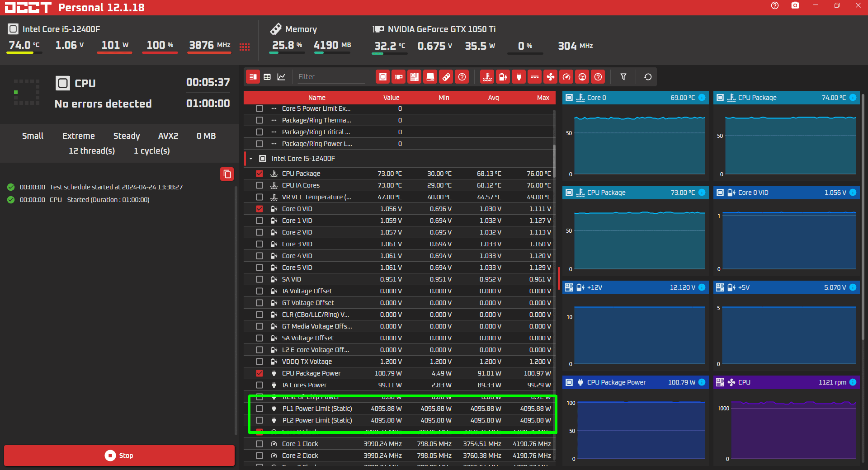The width and height of the screenshot is (868, 470).
Task: Click the graphs panel vertical scrollbar
Action: pyautogui.click(x=863, y=217)
